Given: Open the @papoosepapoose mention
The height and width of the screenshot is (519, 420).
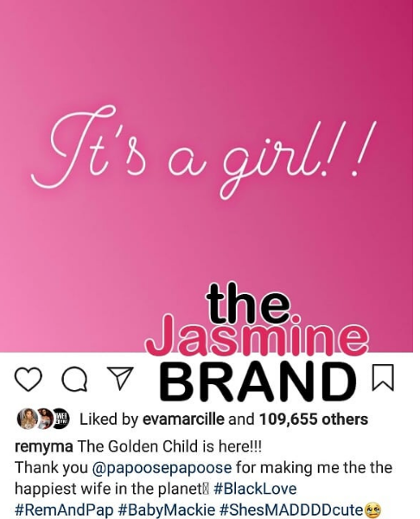Looking at the screenshot, I should click(x=162, y=468).
